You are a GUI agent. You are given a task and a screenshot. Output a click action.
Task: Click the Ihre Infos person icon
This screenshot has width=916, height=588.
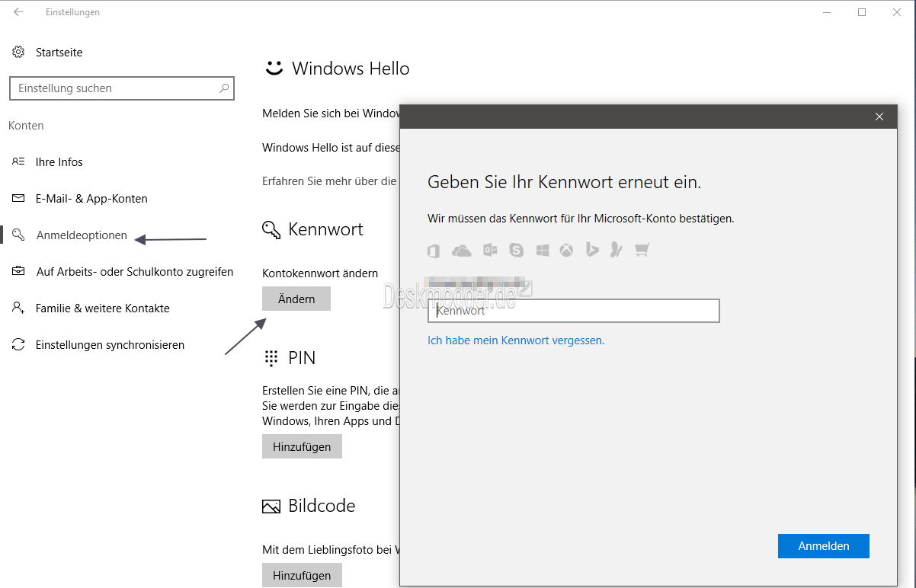click(18, 162)
